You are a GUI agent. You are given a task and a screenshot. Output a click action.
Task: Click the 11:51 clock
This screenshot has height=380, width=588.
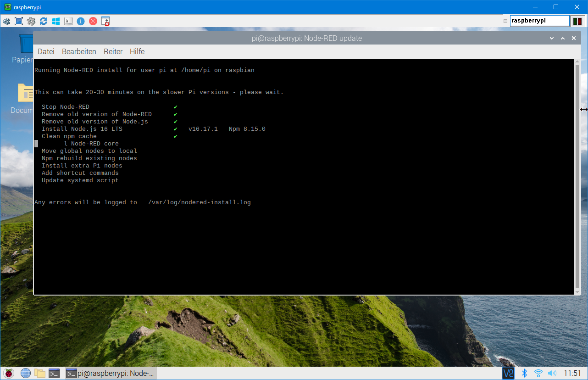(572, 373)
